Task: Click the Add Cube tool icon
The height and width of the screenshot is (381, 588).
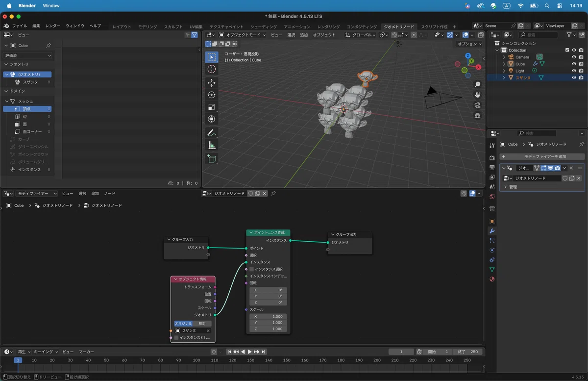Action: tap(211, 158)
